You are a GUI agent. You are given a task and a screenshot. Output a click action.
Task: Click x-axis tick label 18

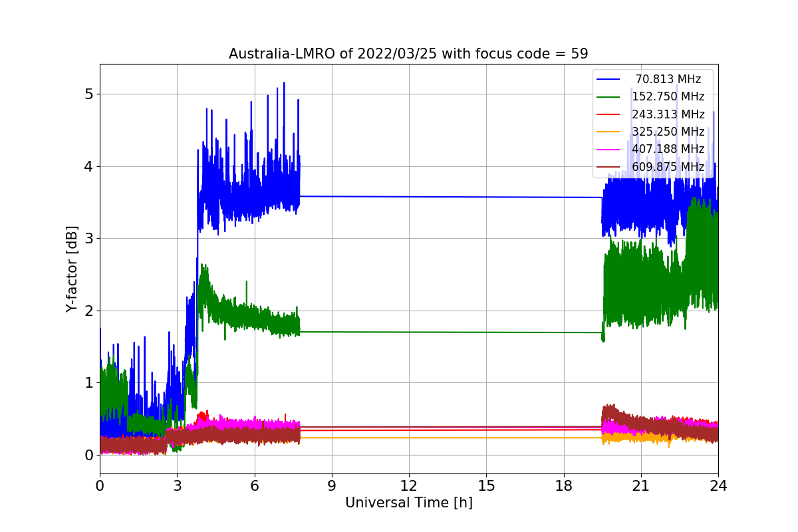(x=563, y=486)
